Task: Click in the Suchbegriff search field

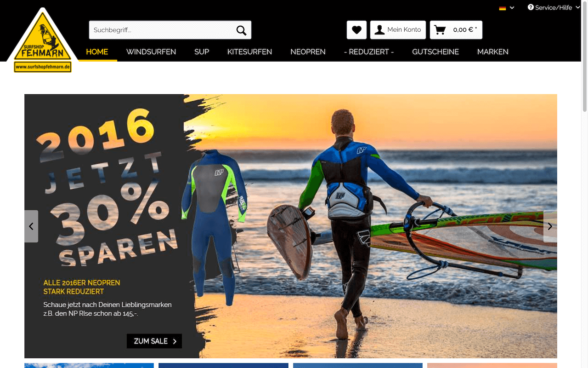Action: coord(161,30)
